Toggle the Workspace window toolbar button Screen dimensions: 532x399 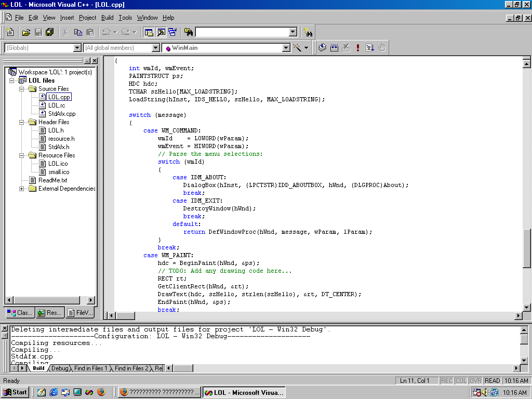149,32
